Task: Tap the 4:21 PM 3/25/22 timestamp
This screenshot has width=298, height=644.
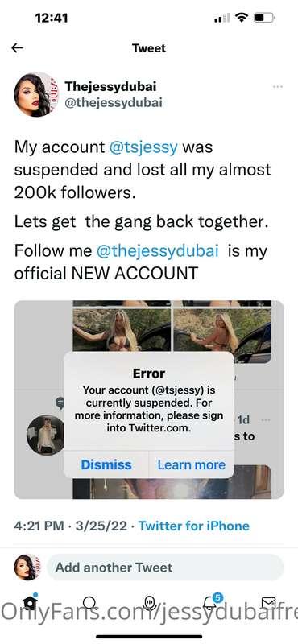Action: 71,526
